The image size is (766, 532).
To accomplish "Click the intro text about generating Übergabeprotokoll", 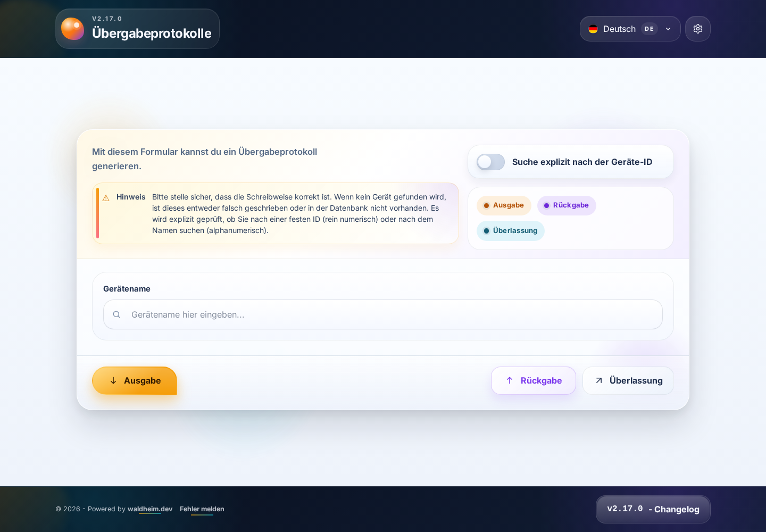I will tap(205, 159).
